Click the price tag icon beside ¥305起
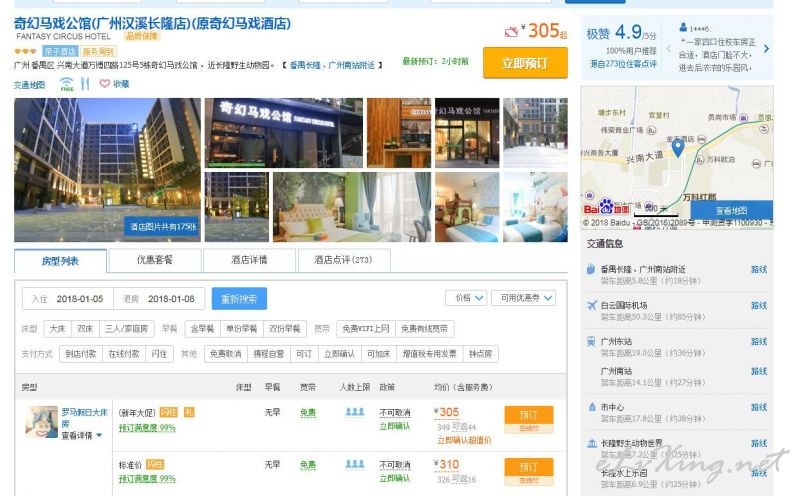Viewport: 800px width, 496px height. coord(511,32)
